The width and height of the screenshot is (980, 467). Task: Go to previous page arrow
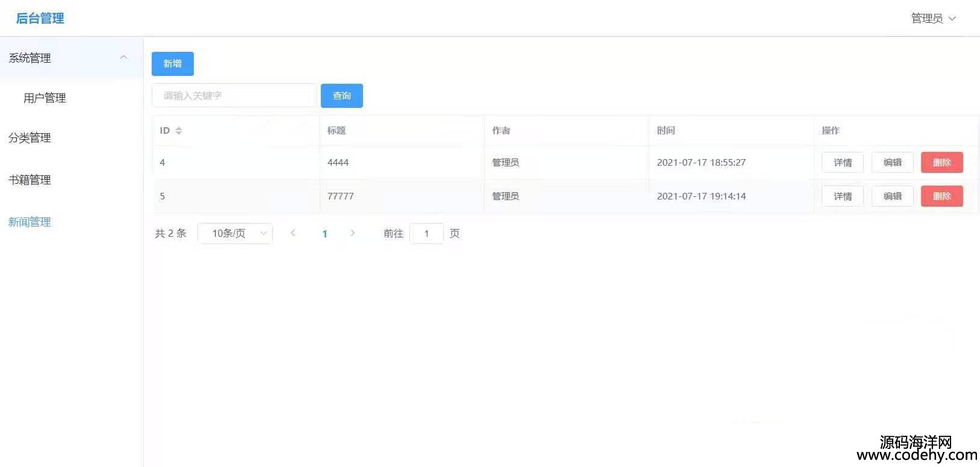(x=293, y=233)
